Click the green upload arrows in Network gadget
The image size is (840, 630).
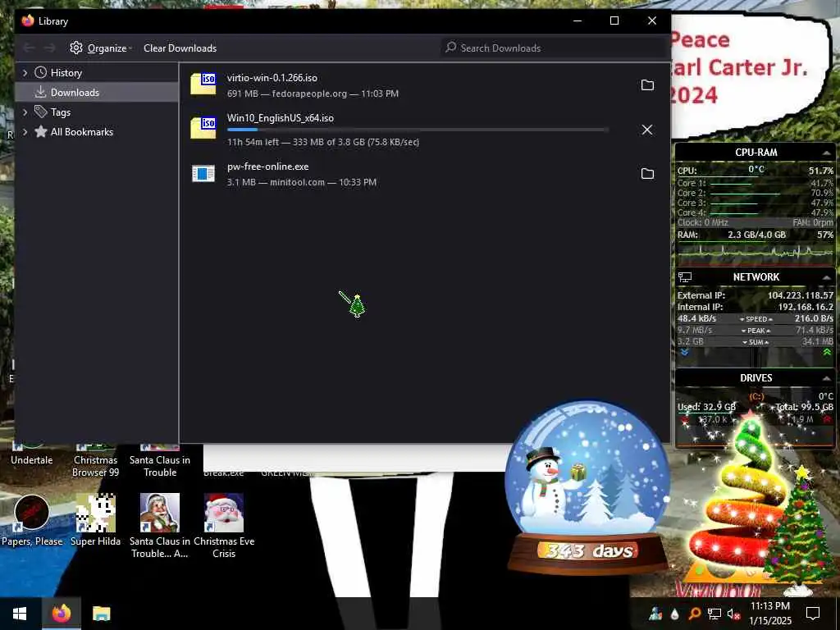tap(827, 352)
